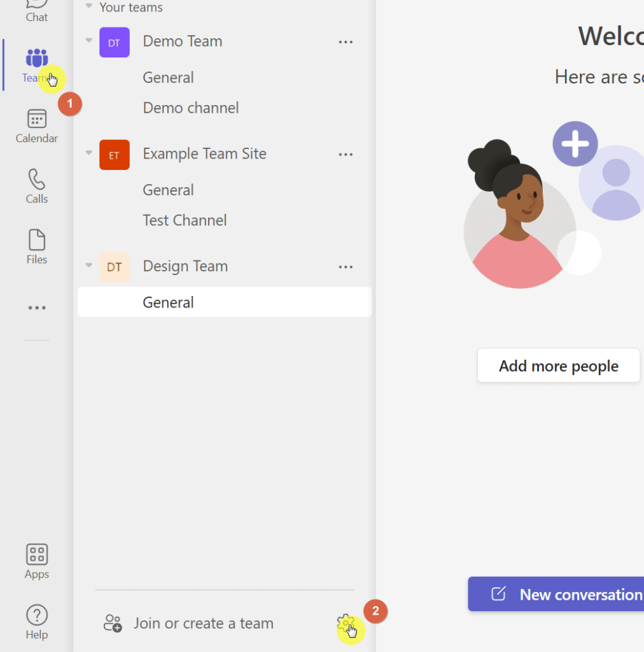Open more options for Example Team Site
644x652 pixels.
346,155
